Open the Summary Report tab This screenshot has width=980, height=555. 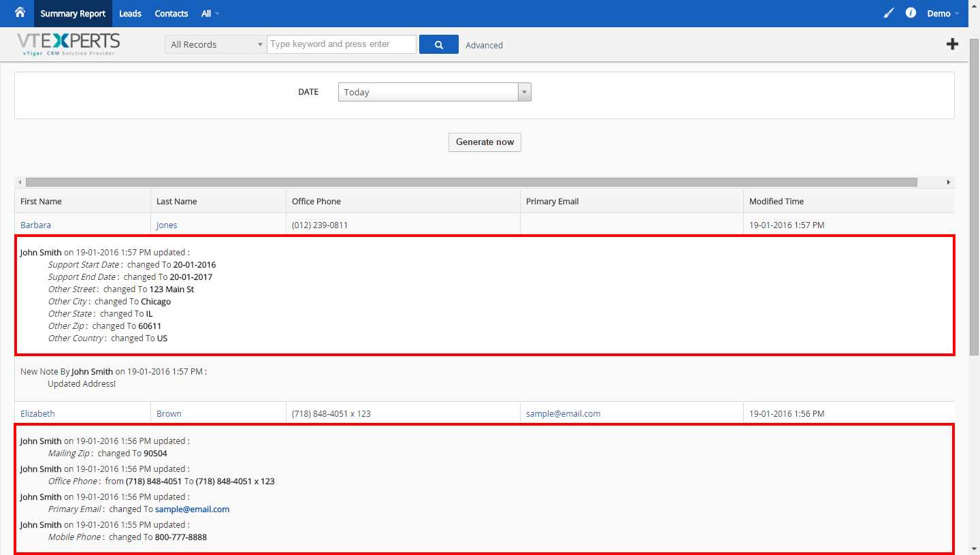73,14
